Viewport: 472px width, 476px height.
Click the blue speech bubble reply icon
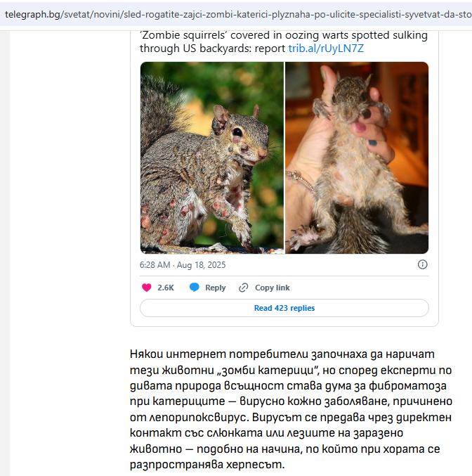click(194, 287)
